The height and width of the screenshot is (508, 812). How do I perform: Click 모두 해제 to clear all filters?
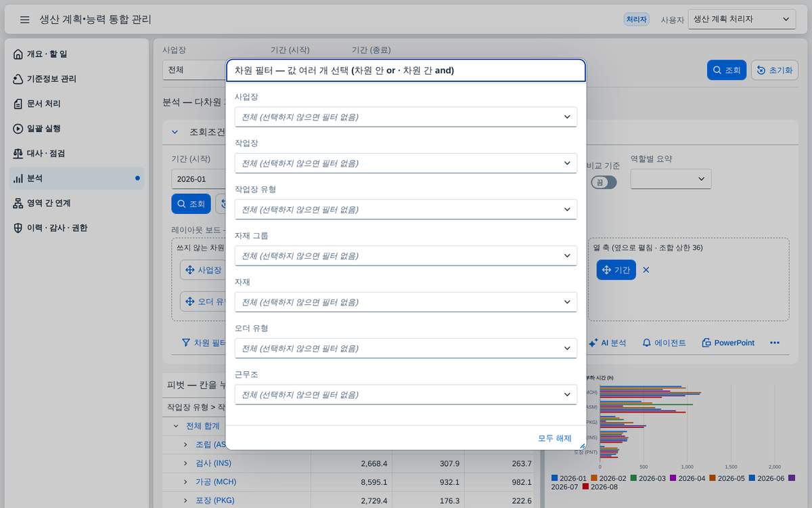point(555,438)
